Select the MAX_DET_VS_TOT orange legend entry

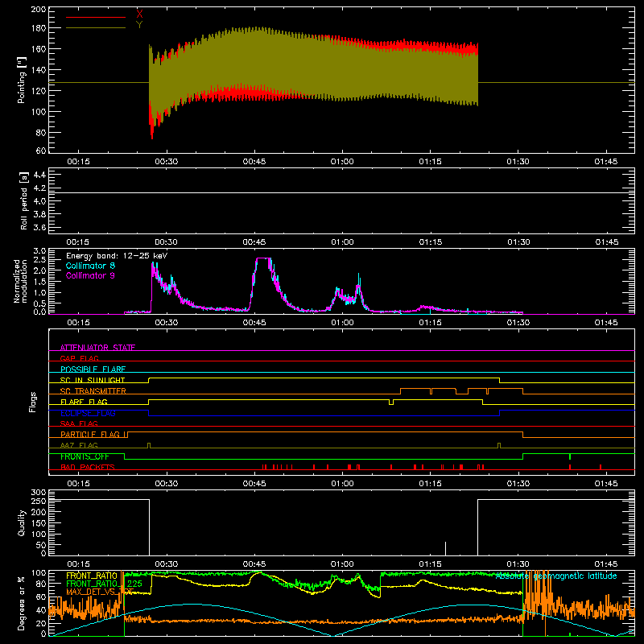click(100, 592)
